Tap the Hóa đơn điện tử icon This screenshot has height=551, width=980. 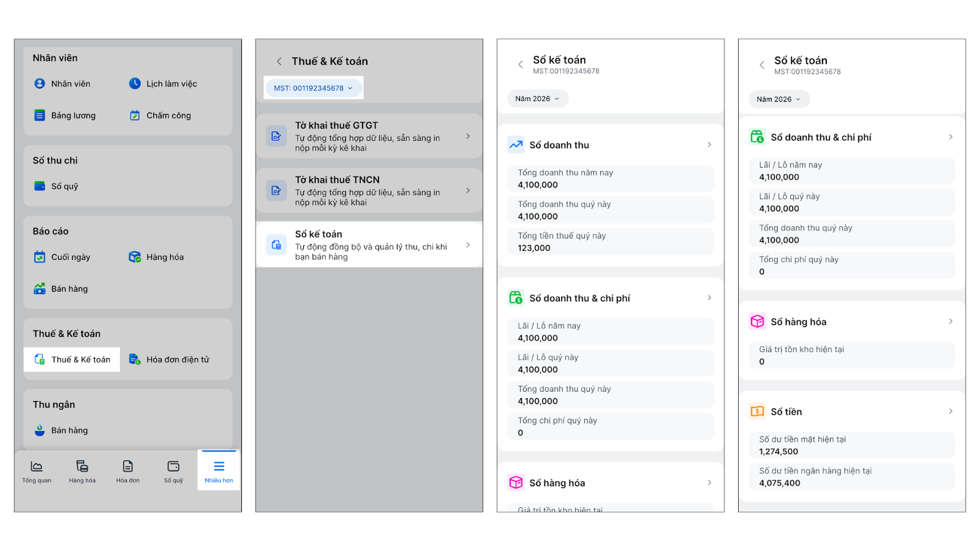(135, 359)
